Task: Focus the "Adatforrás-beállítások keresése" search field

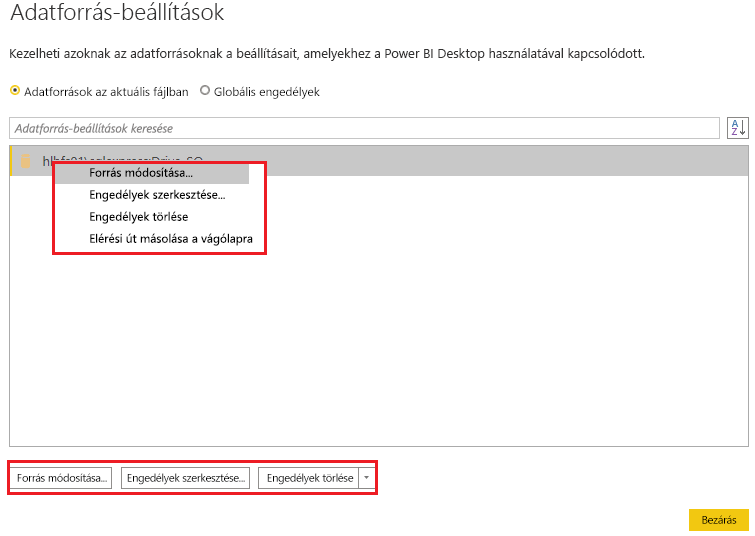Action: tap(364, 128)
